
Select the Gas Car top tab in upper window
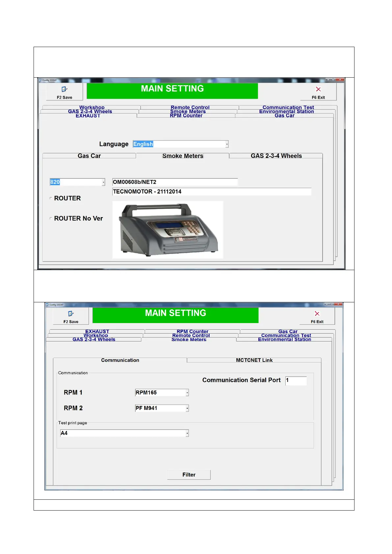click(284, 115)
